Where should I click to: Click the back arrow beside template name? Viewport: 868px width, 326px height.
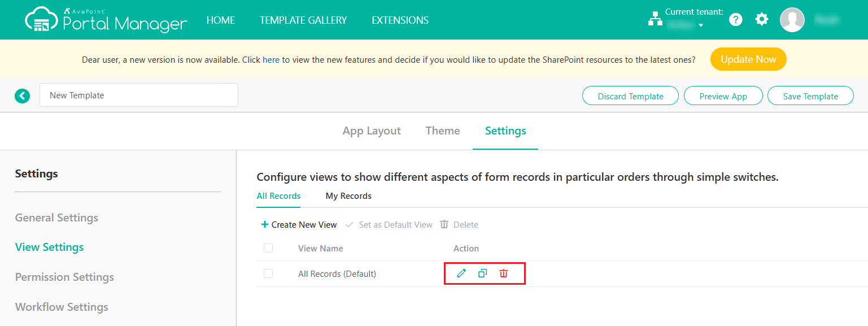(22, 95)
